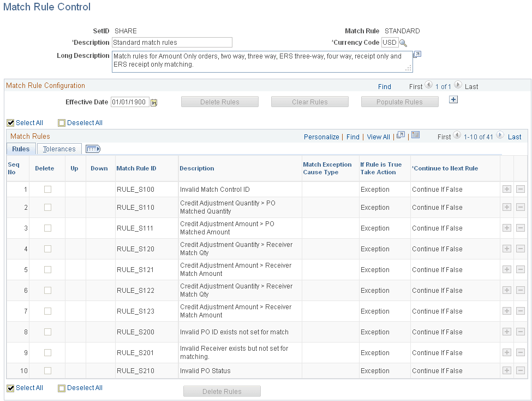Sort by Description column header
Screen dimensions: 532x401
pos(197,168)
